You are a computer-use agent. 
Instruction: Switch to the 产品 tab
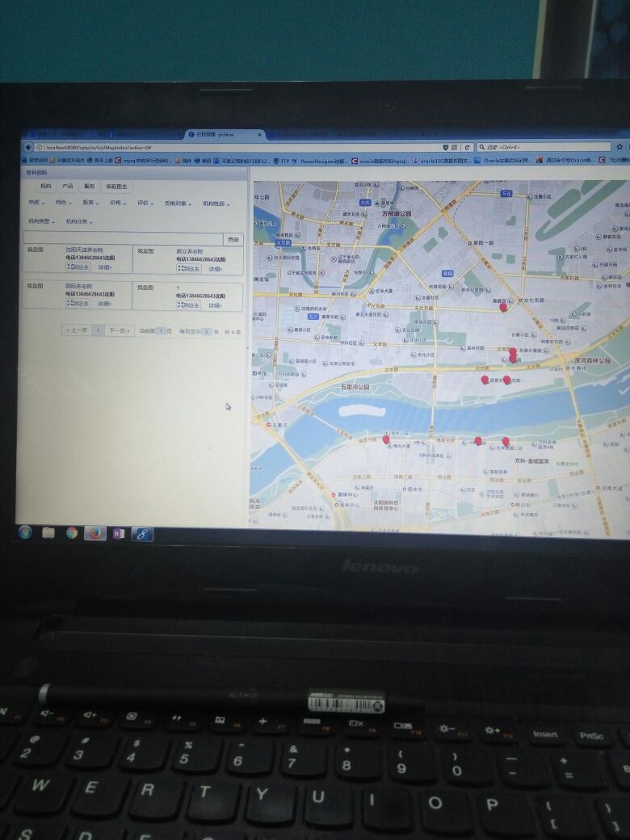point(68,186)
